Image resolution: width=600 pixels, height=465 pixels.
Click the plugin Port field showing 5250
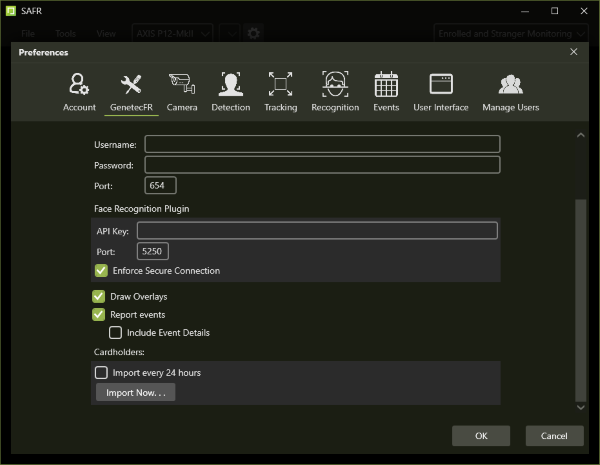coord(153,251)
